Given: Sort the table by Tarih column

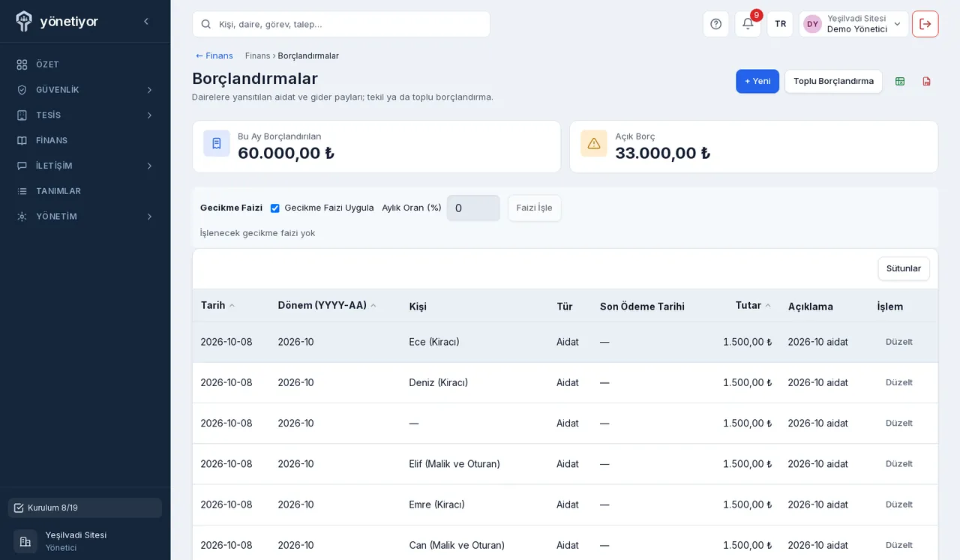Looking at the screenshot, I should pyautogui.click(x=217, y=305).
